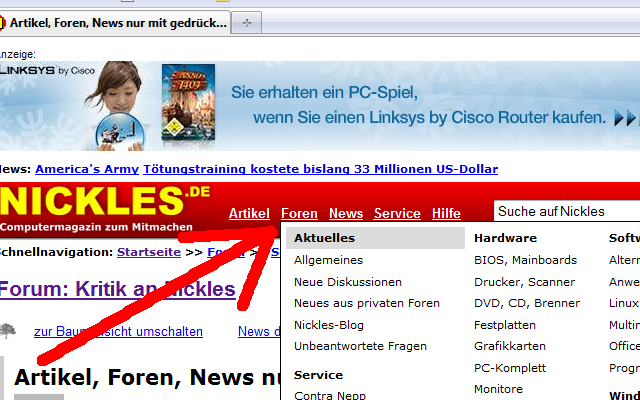This screenshot has width=640, height=400.
Task: Select Monitore under Hardware
Action: click(498, 389)
